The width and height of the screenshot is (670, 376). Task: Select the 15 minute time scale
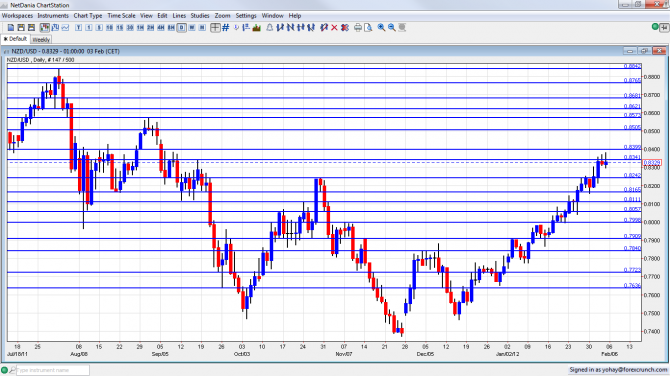pos(120,27)
